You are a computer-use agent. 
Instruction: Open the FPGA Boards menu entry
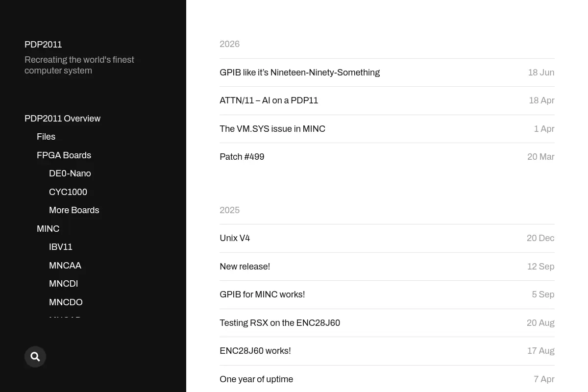click(x=64, y=155)
